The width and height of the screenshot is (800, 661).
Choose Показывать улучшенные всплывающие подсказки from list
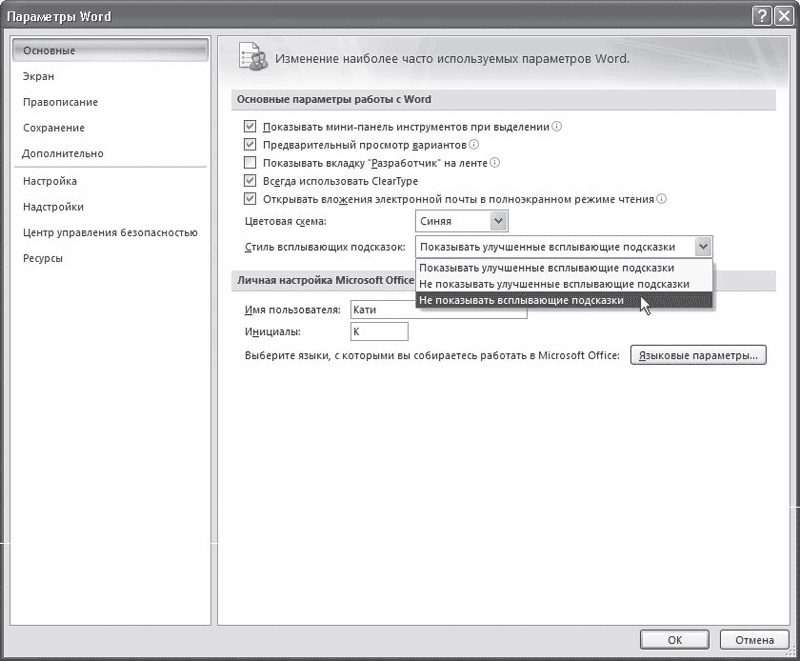pos(564,268)
